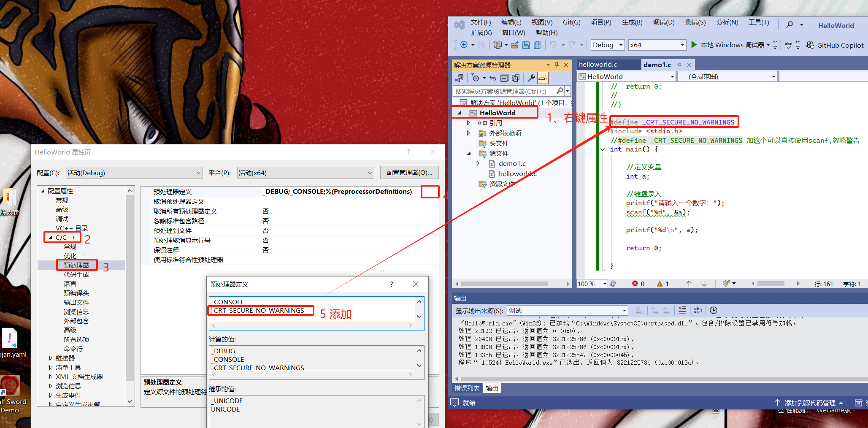Click the abc spell checker icon
868x428 pixels.
coord(788,45)
